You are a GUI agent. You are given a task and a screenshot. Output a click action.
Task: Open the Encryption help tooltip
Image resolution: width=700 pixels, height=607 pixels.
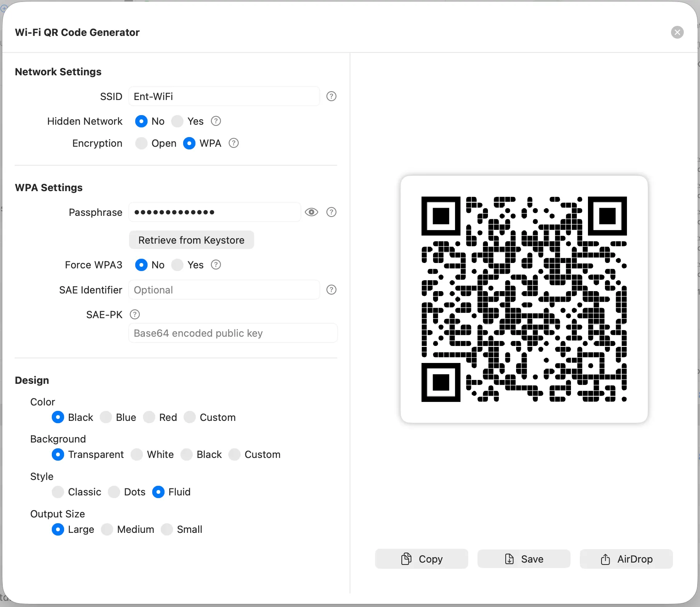click(x=233, y=143)
